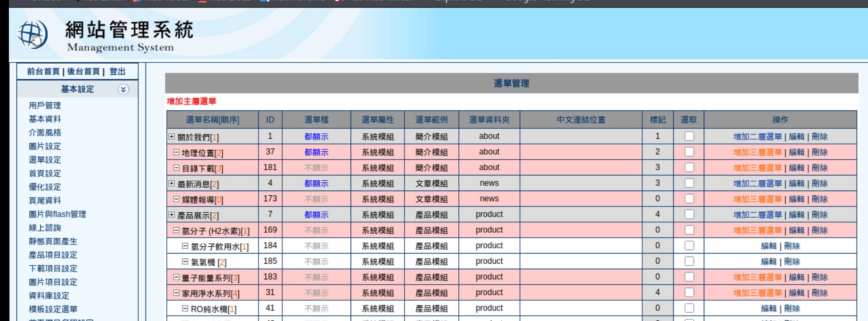Open 後台首頁 link
Image resolution: width=868 pixels, height=321 pixels.
coord(83,71)
